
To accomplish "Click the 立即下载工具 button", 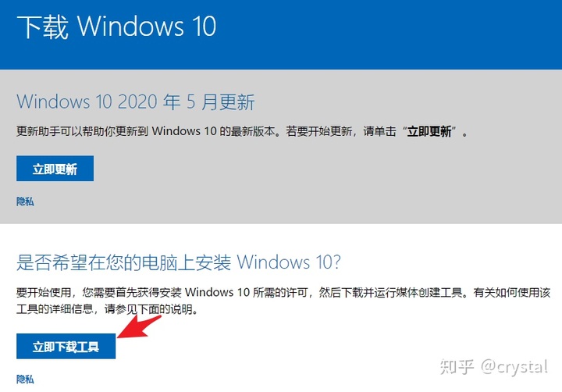I will coord(66,346).
